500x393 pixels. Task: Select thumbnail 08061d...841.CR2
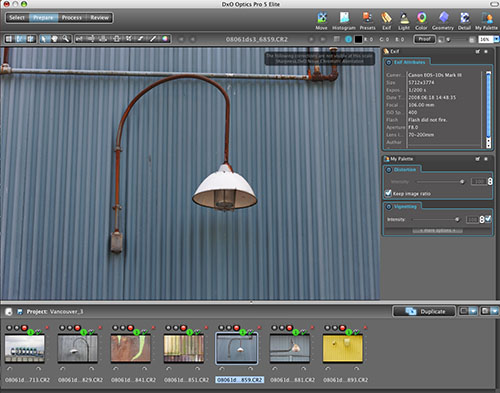131,349
